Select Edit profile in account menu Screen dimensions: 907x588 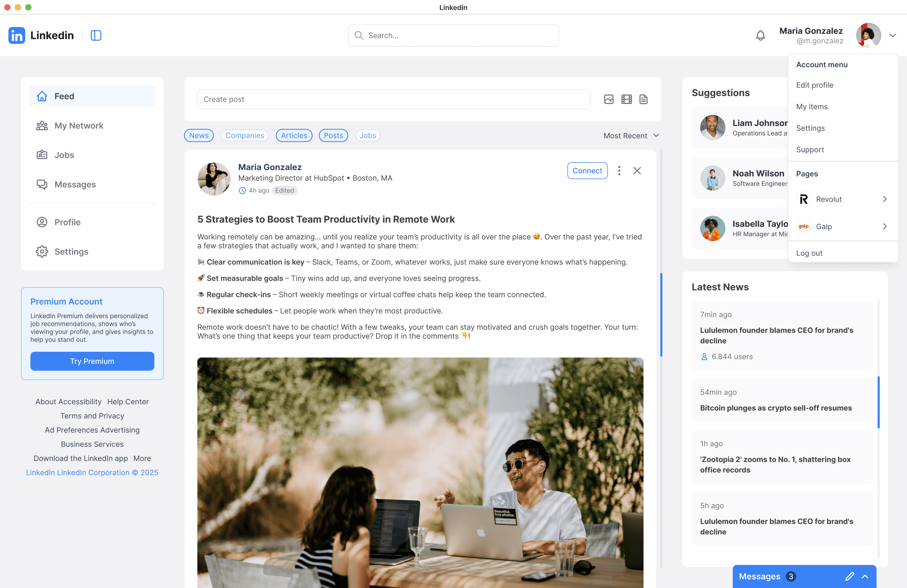(814, 85)
